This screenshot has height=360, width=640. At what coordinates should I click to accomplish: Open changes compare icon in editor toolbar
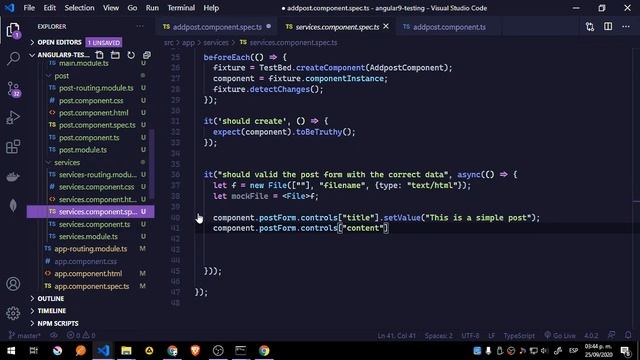click(590, 27)
